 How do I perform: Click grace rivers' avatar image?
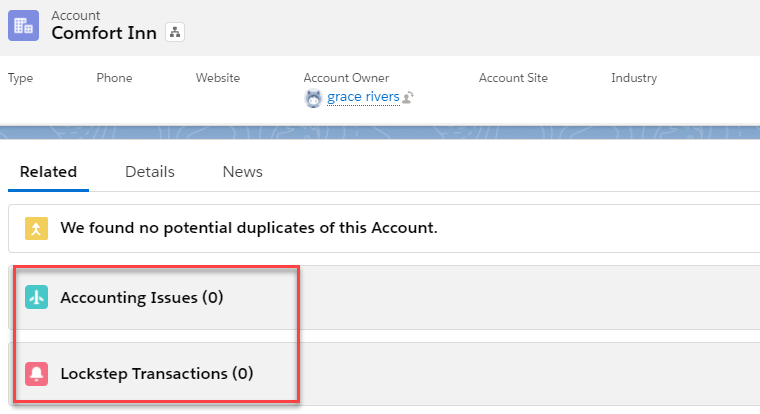point(313,98)
